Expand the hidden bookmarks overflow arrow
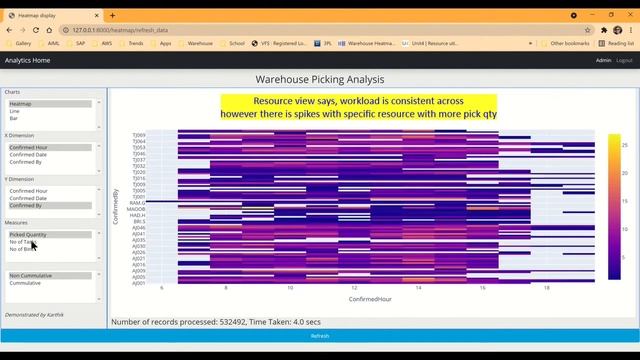Screen dimensions: 640x360 (530, 43)
